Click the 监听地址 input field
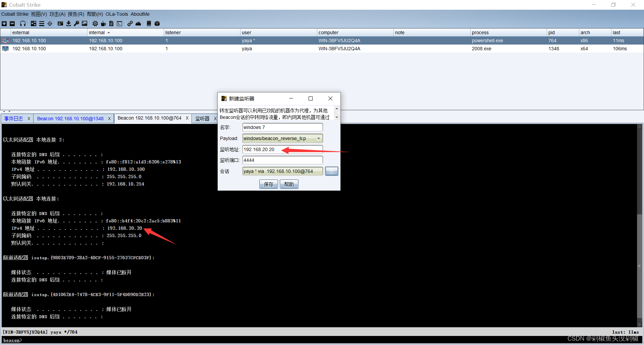This screenshot has width=644, height=345. pos(282,149)
